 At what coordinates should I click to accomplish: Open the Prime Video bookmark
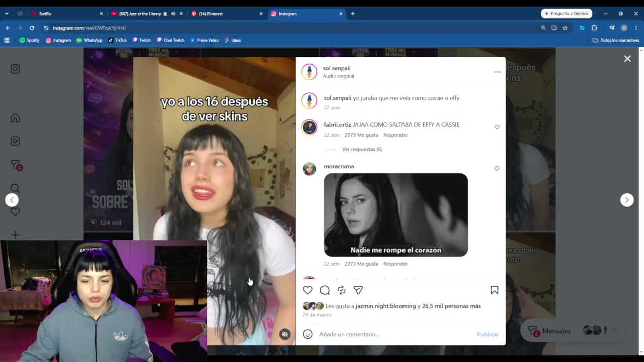click(205, 40)
